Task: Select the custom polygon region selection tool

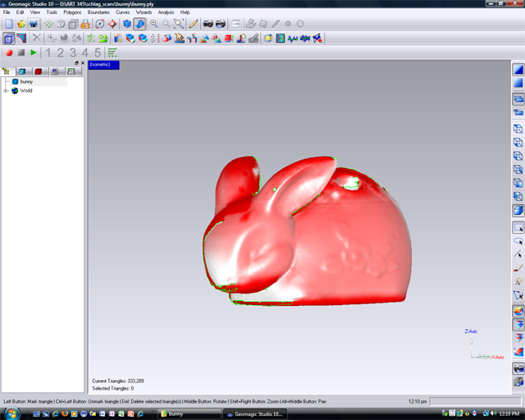Action: pos(518,295)
